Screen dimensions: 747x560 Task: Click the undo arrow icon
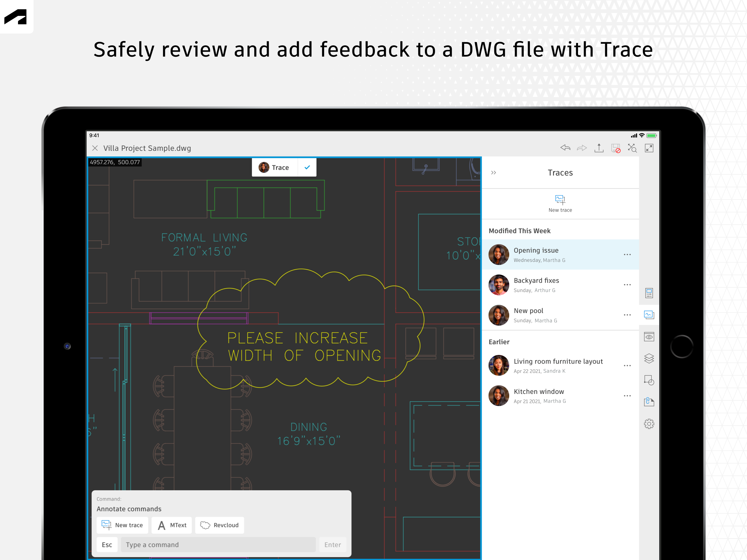pyautogui.click(x=565, y=148)
